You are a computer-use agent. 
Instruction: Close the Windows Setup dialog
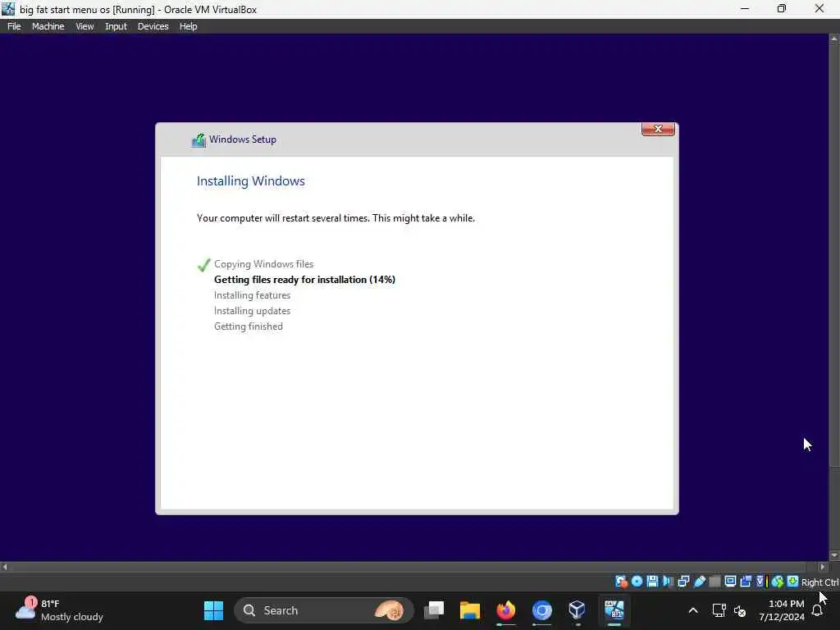pyautogui.click(x=658, y=129)
